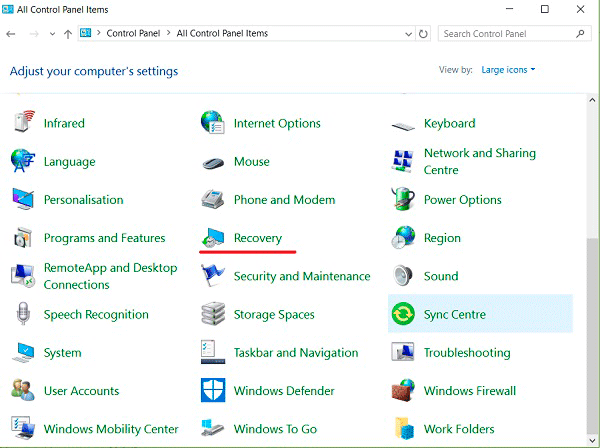Open the Phone and Modem icon
The height and width of the screenshot is (448, 600).
[213, 199]
